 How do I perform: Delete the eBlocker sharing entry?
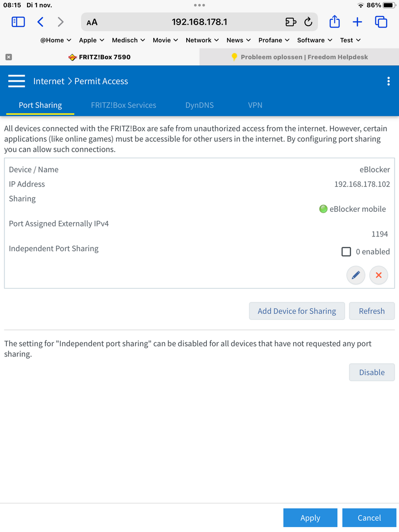(379, 275)
